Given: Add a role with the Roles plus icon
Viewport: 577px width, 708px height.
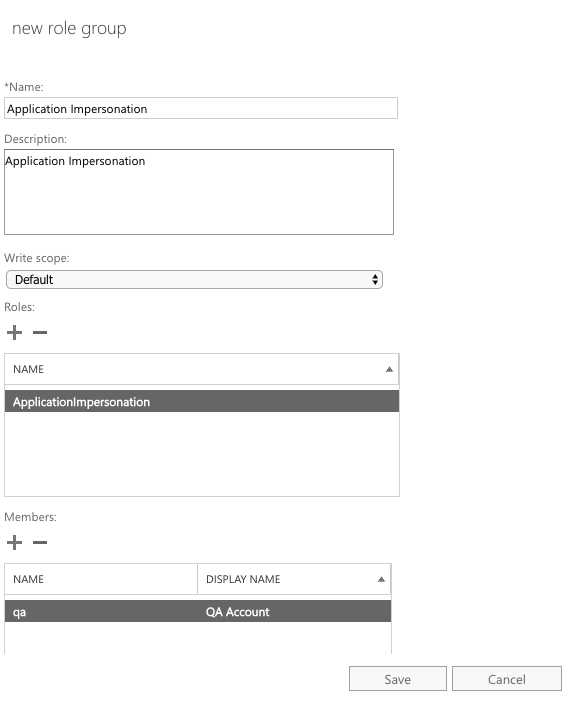Looking at the screenshot, I should click(14, 332).
